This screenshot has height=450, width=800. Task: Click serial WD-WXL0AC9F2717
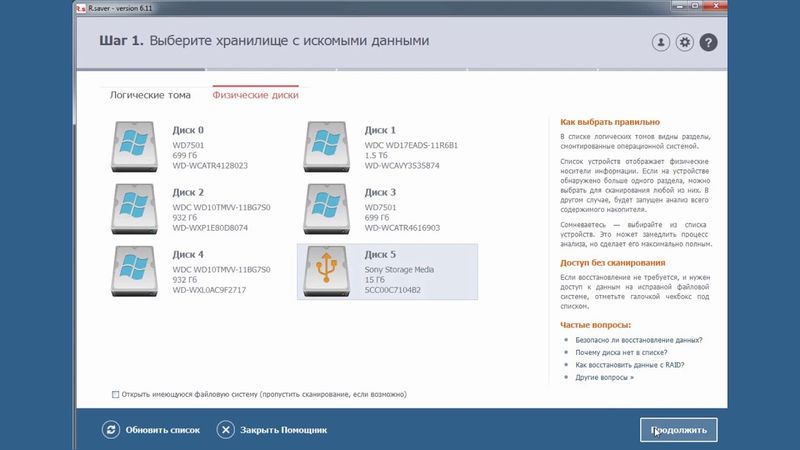209,290
